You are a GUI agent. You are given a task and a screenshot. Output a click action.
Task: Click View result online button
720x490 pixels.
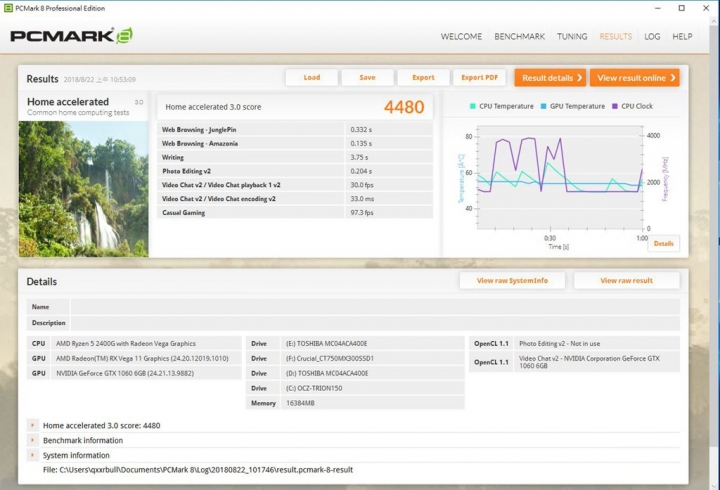[x=635, y=78]
